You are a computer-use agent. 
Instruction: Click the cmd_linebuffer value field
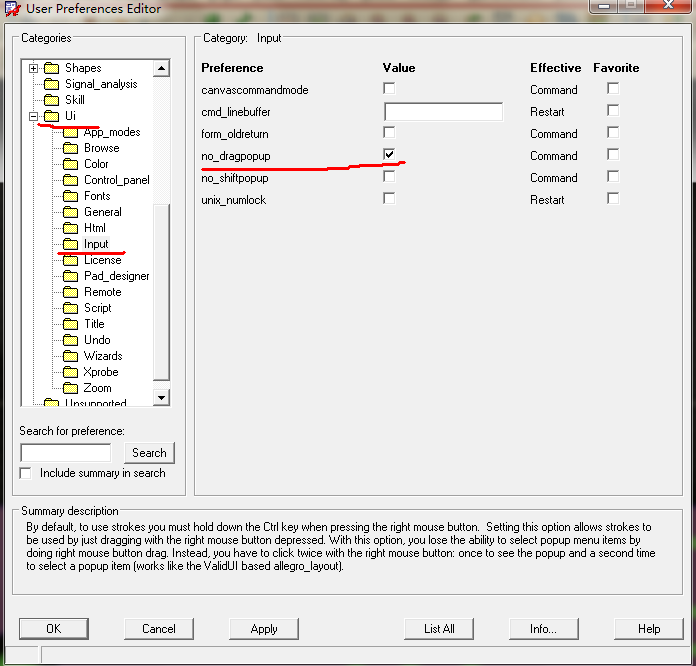pos(443,112)
